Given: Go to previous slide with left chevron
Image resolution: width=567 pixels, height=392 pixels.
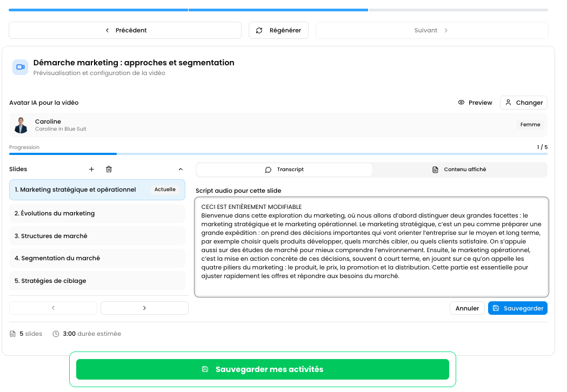Looking at the screenshot, I should (x=53, y=308).
